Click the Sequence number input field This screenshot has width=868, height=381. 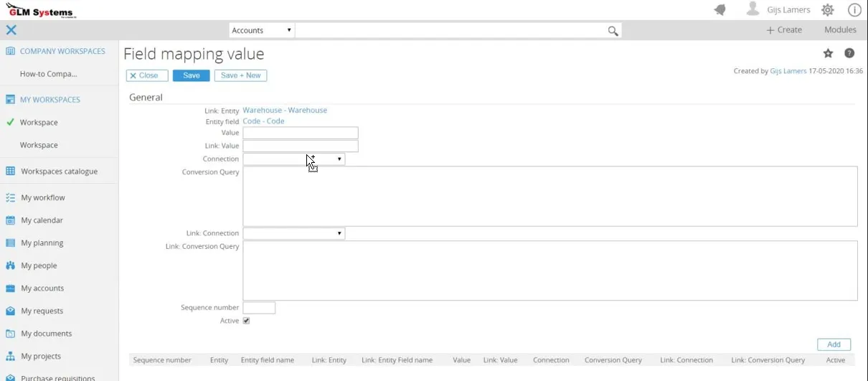(259, 308)
